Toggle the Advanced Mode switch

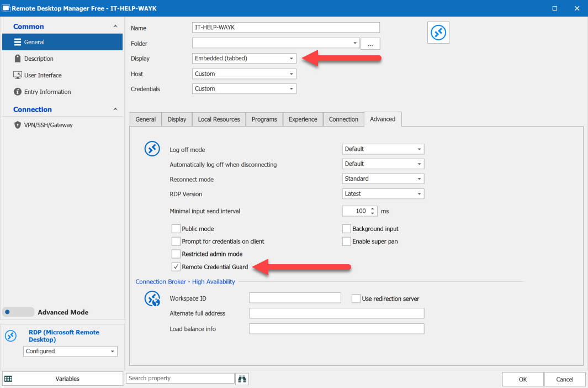[18, 312]
